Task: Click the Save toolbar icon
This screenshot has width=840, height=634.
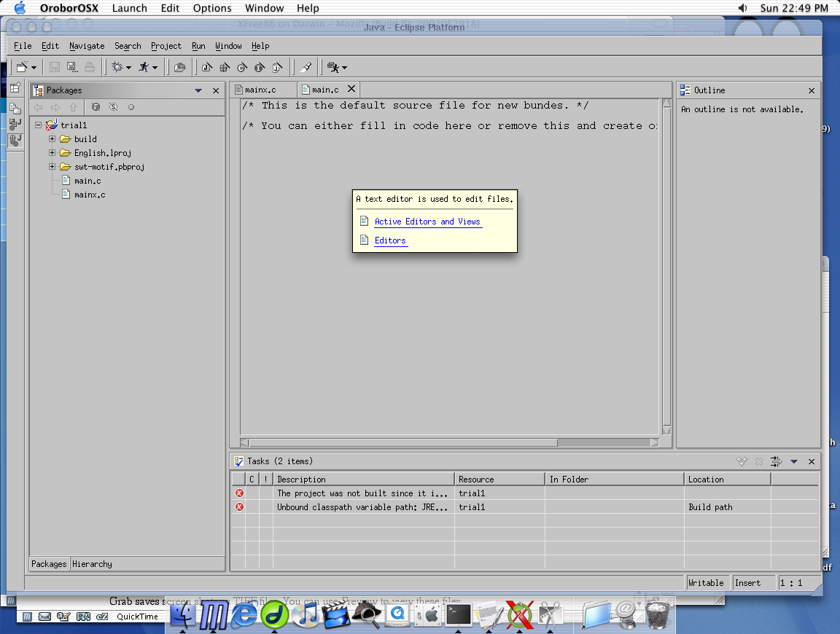Action: 54,67
